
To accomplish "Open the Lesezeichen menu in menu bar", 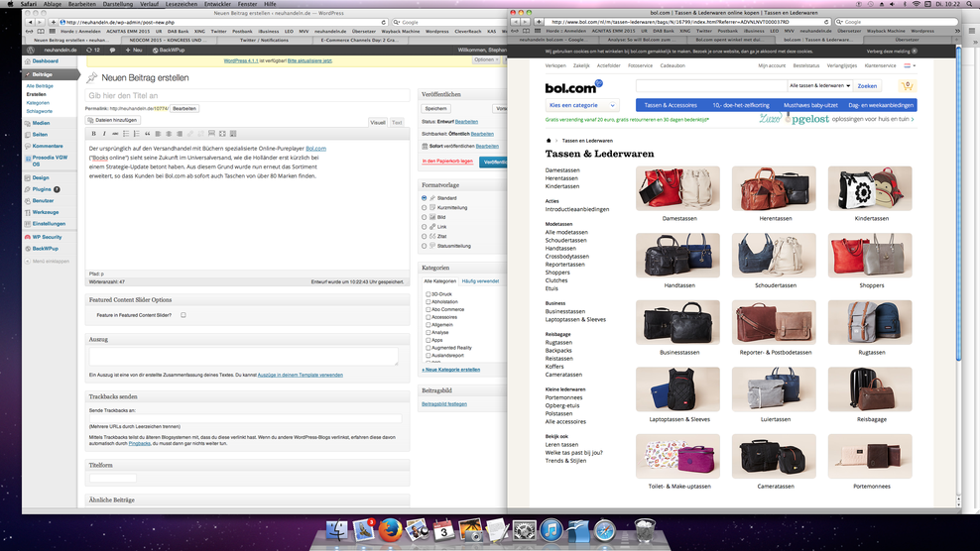I will coord(182,4).
